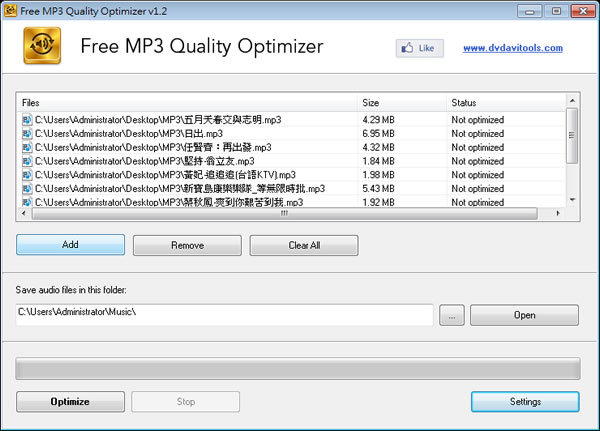
Task: Close the Free MP3 Quality Optimizer window
Action: pos(583,11)
